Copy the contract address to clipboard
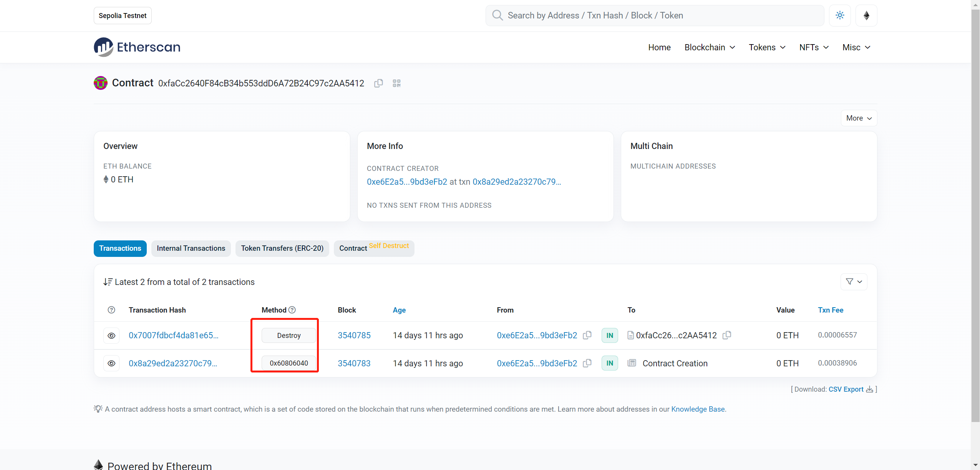The height and width of the screenshot is (470, 980). [x=378, y=83]
